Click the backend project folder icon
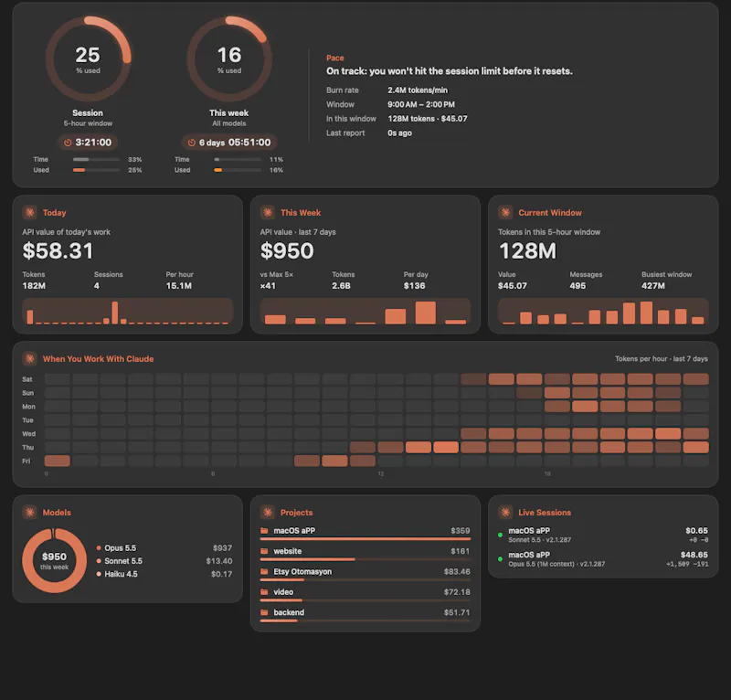 (264, 612)
